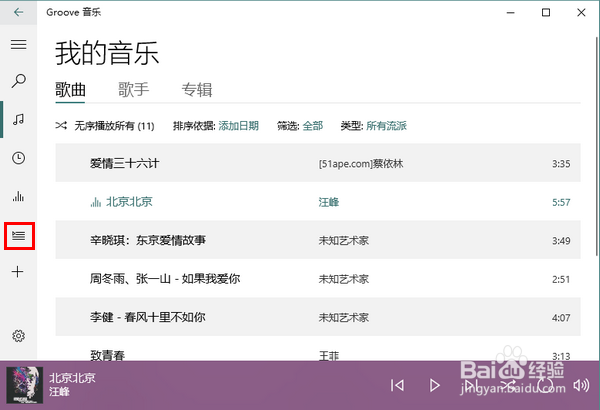Open artist 汪峰 in the song list
The width and height of the screenshot is (600, 410).
(x=329, y=202)
